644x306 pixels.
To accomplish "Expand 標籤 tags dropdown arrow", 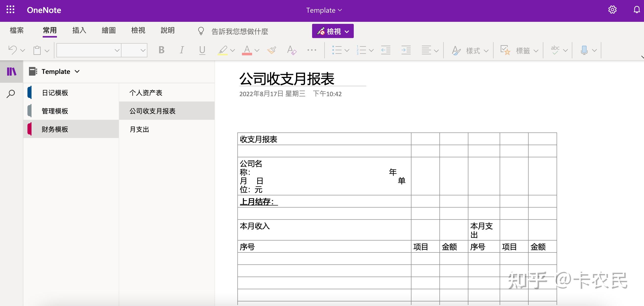I will (x=536, y=50).
